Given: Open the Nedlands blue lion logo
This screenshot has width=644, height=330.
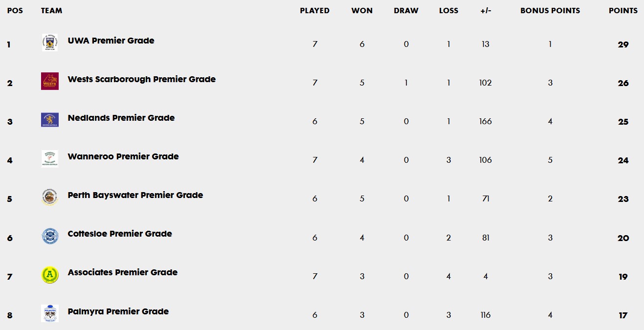Looking at the screenshot, I should (x=50, y=120).
